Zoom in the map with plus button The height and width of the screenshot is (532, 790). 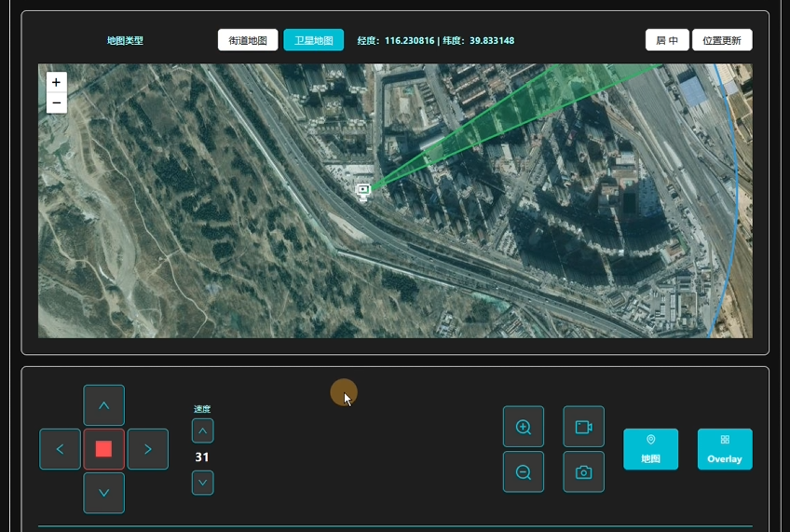click(56, 82)
